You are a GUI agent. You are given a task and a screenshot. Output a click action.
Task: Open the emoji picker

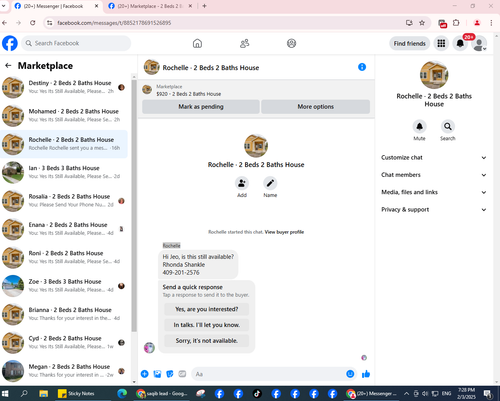350,374
